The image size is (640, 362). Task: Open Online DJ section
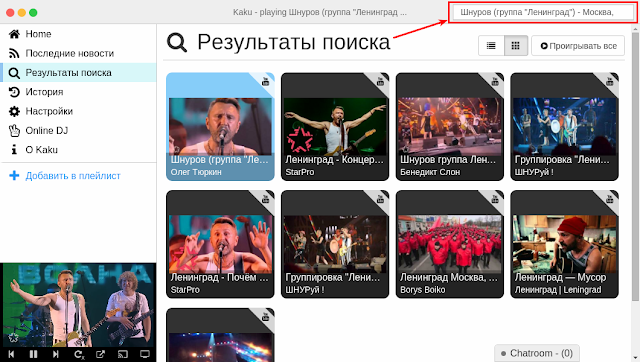(x=78, y=131)
